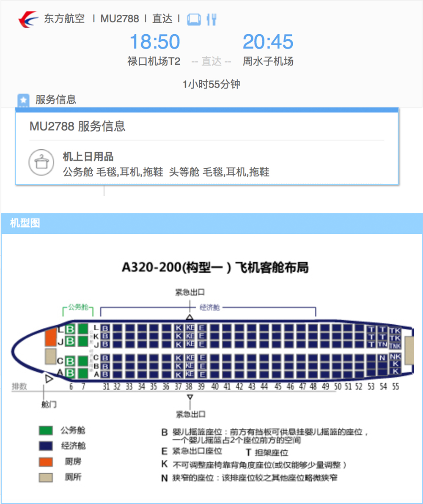Click the orange 厨房 legend swatch
This screenshot has width=423, height=504.
[x=46, y=462]
